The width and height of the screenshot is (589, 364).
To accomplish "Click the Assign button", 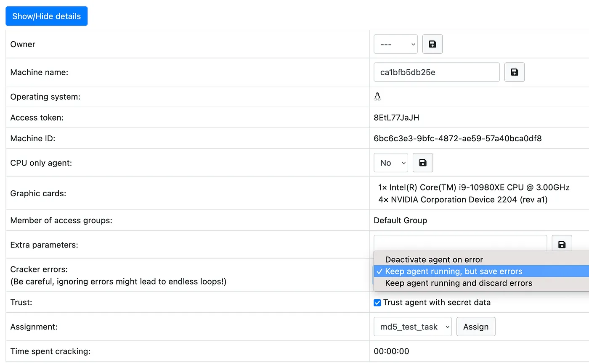I will pyautogui.click(x=476, y=327).
